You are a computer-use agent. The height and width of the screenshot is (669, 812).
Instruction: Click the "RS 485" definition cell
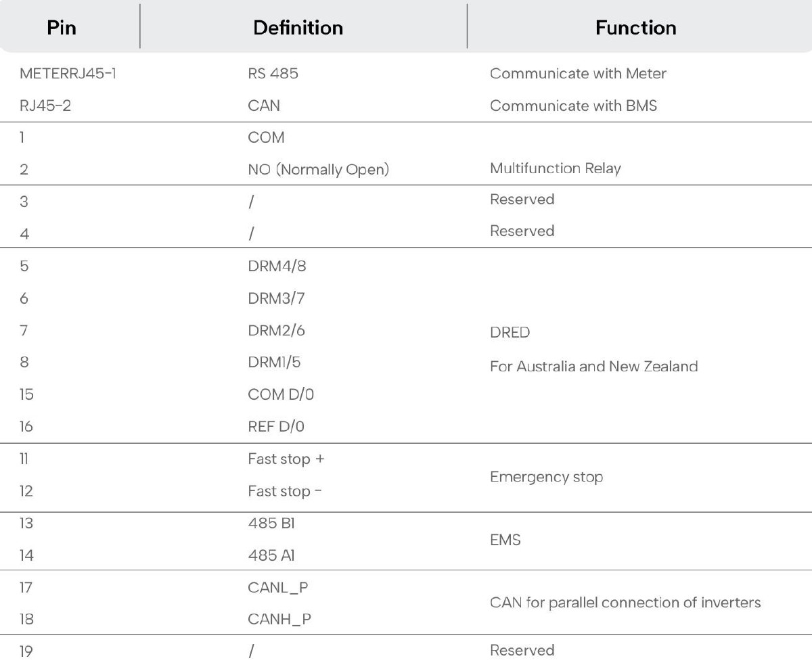click(273, 74)
